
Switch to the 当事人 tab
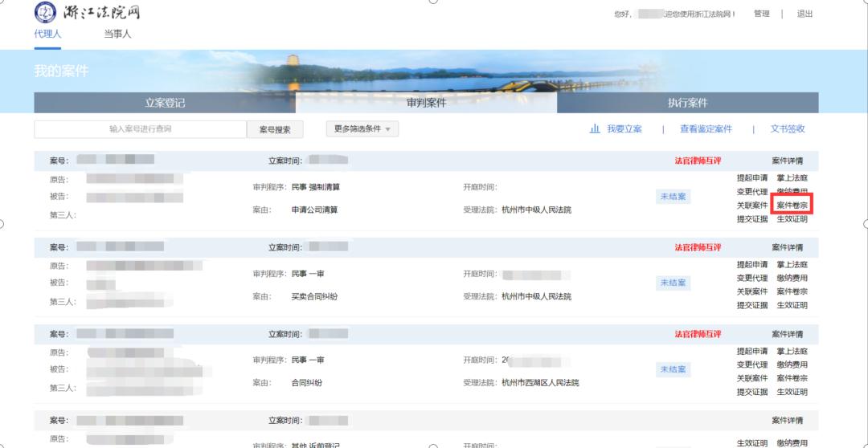[117, 34]
